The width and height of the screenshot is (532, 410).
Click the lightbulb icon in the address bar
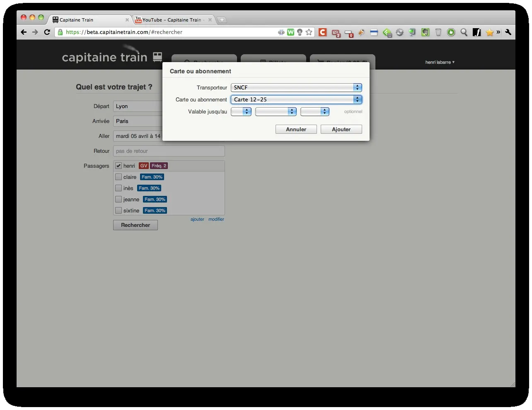(300, 32)
